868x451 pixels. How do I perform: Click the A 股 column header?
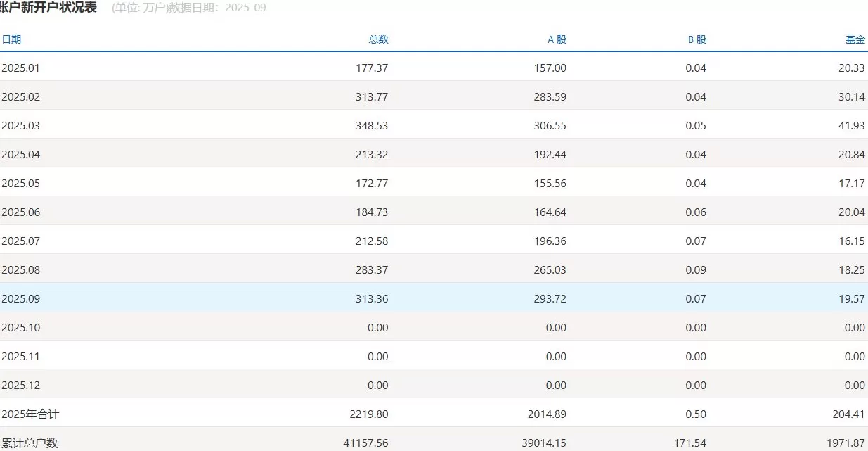tap(557, 39)
